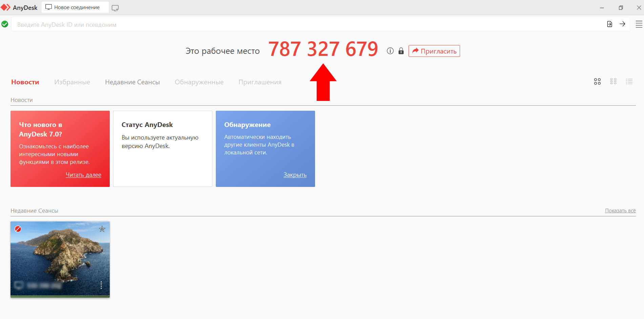Click the connect arrow icon

click(622, 24)
